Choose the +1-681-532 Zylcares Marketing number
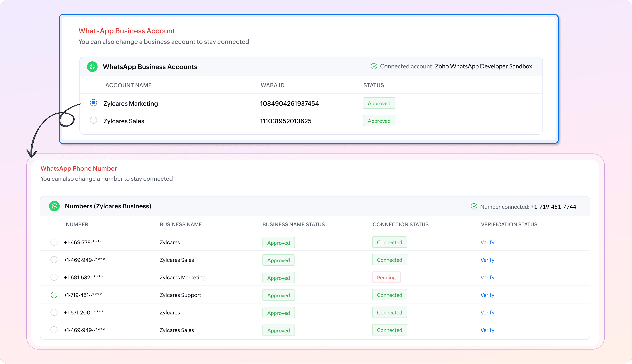The image size is (632, 364). [54, 277]
